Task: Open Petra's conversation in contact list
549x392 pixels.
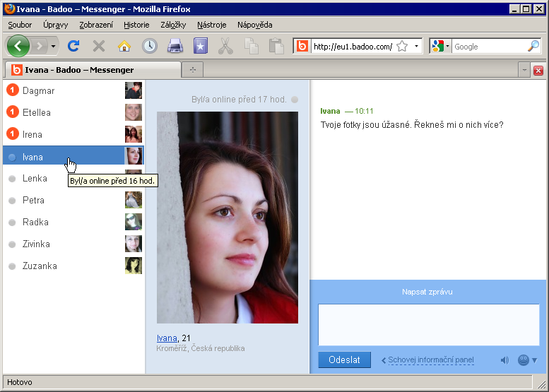Action: [x=73, y=200]
